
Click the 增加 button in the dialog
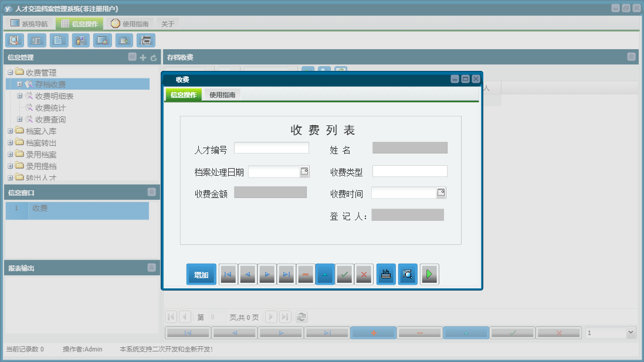pos(201,274)
